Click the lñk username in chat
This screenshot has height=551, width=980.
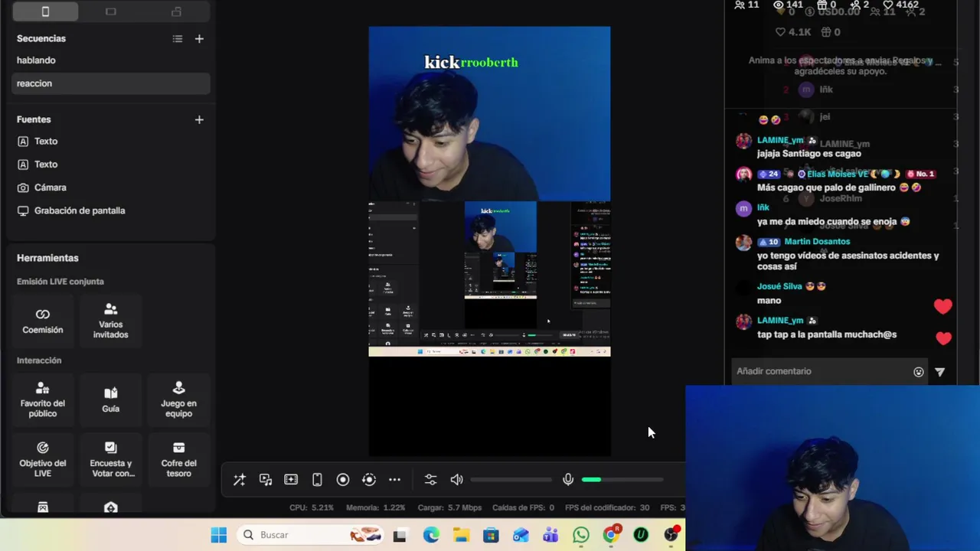tap(763, 207)
